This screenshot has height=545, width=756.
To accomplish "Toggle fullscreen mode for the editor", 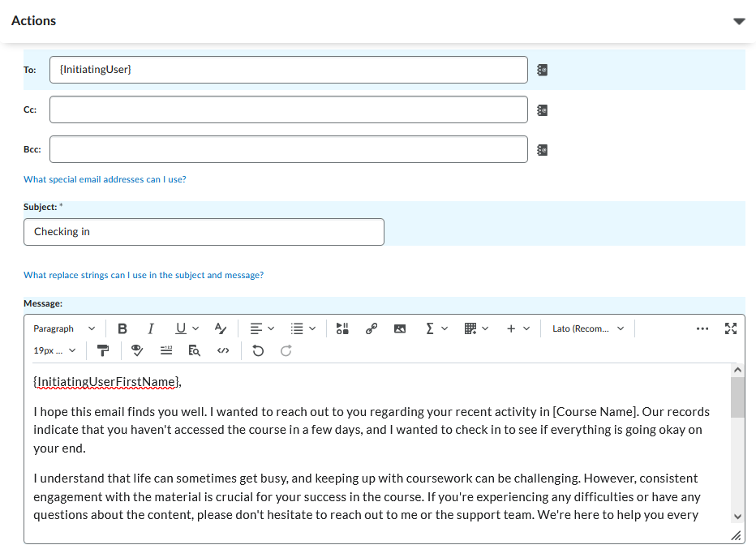I will pos(731,328).
